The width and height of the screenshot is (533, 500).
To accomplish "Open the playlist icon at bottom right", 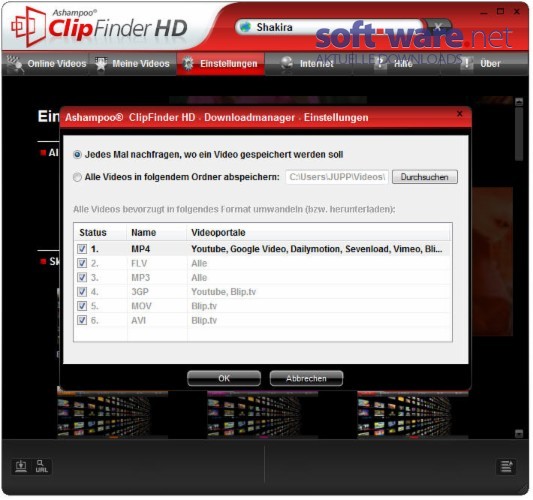I will coord(506,466).
